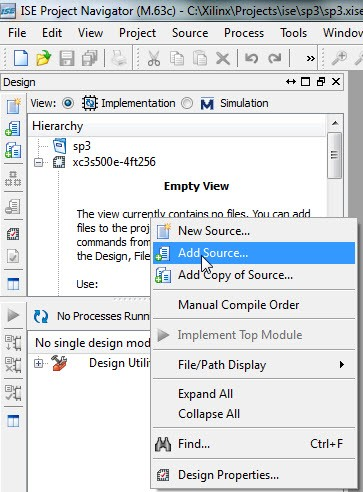Click the Hierarchy scrollbar up arrow
This screenshot has height=492, width=363.
tap(335, 123)
